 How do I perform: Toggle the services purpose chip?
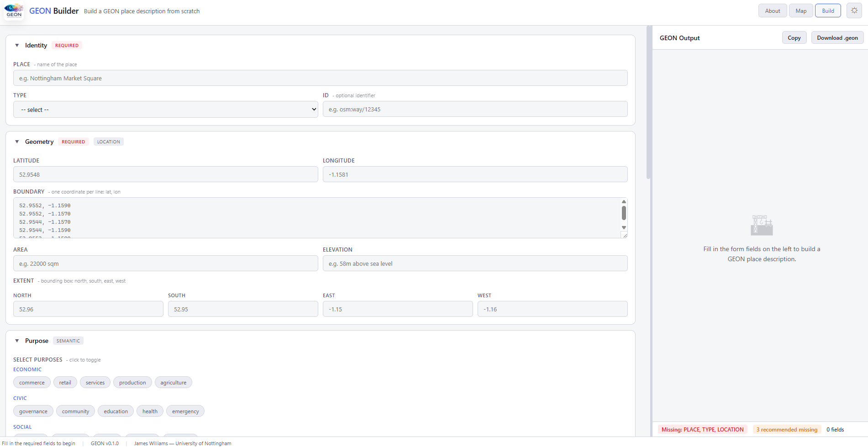tap(95, 383)
